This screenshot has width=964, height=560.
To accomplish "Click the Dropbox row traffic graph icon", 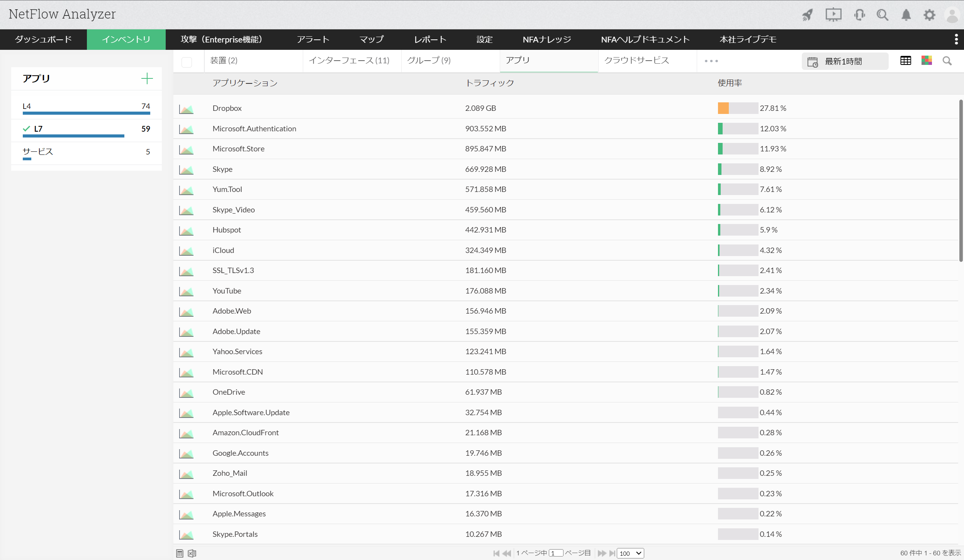I will (x=186, y=109).
